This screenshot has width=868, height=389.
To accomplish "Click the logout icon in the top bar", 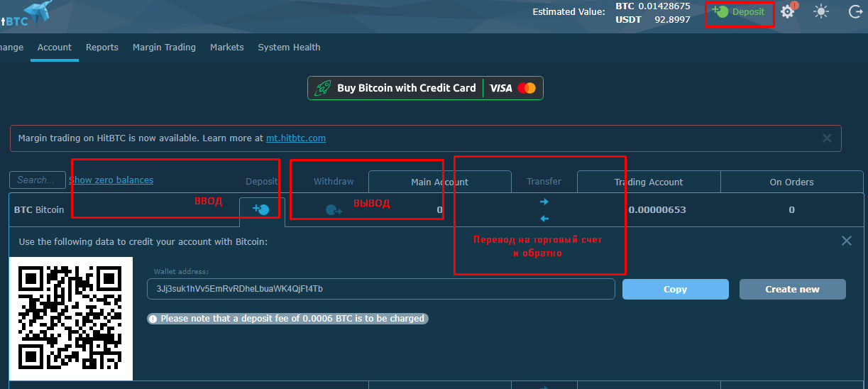I will (x=855, y=11).
